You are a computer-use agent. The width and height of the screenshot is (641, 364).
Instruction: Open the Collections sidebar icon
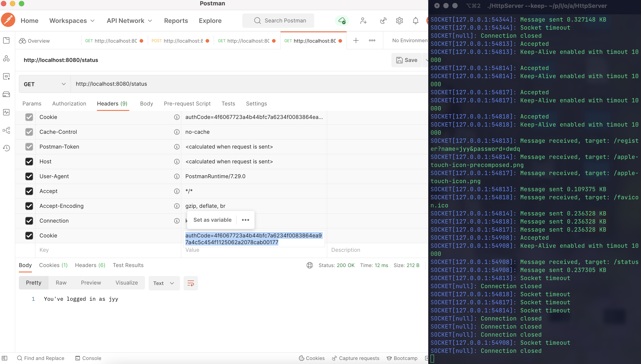[x=6, y=40]
